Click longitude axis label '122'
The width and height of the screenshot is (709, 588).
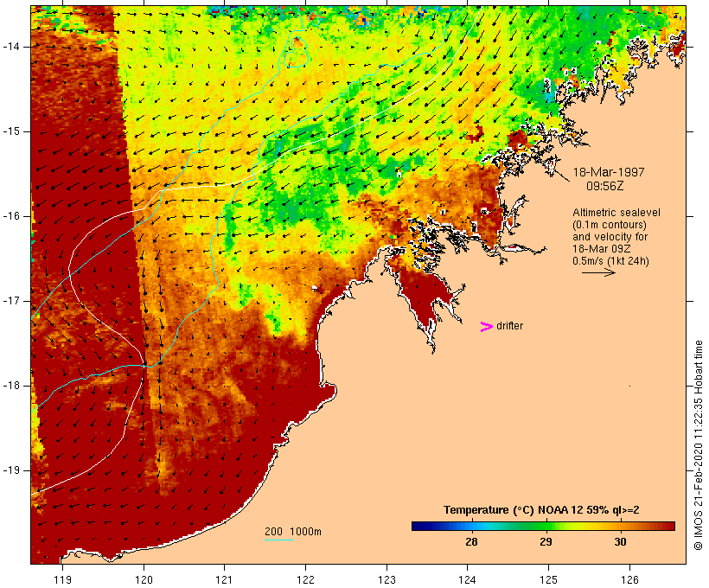pos(306,579)
